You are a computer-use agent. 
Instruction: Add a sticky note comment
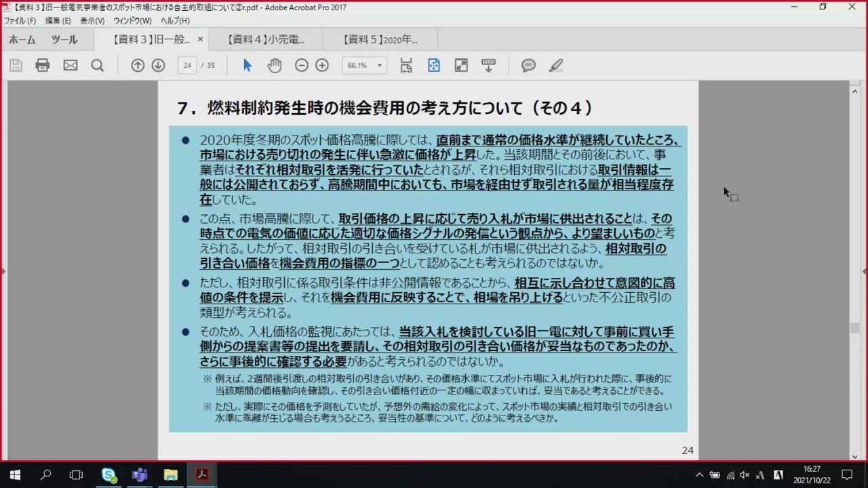tap(529, 66)
